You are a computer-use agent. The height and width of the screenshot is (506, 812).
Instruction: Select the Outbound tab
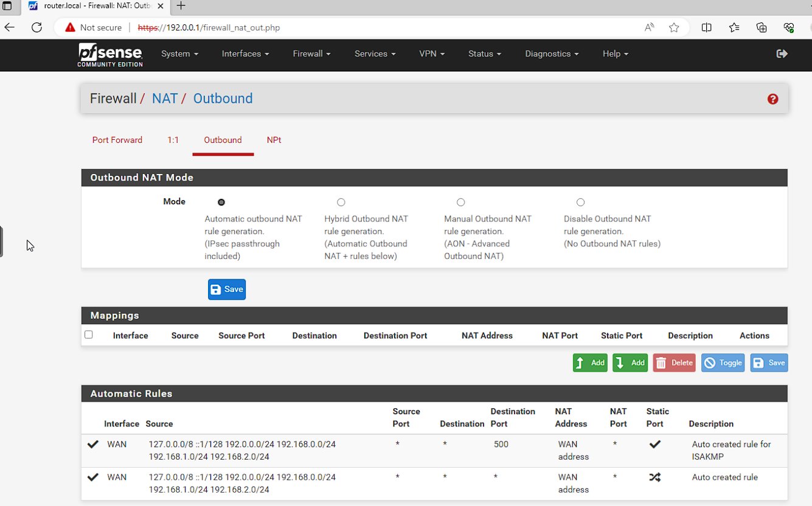[223, 140]
